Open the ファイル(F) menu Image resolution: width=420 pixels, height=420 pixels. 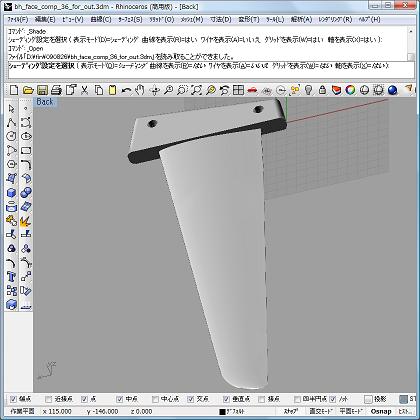click(x=18, y=19)
